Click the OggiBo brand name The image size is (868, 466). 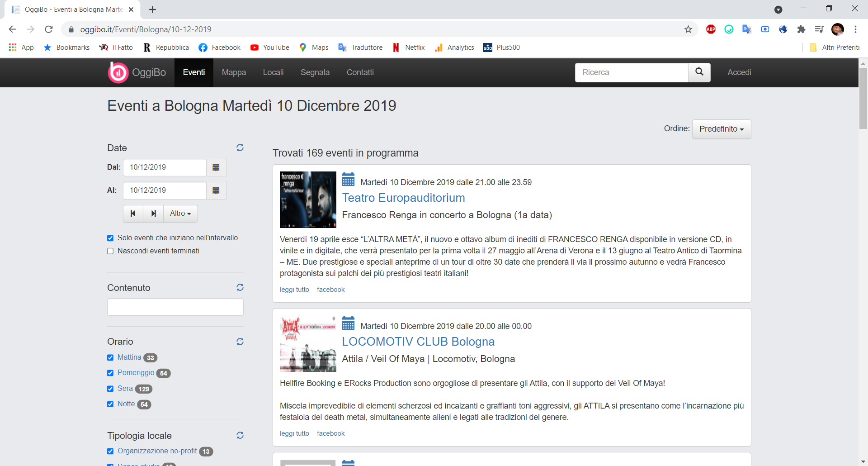coord(149,72)
